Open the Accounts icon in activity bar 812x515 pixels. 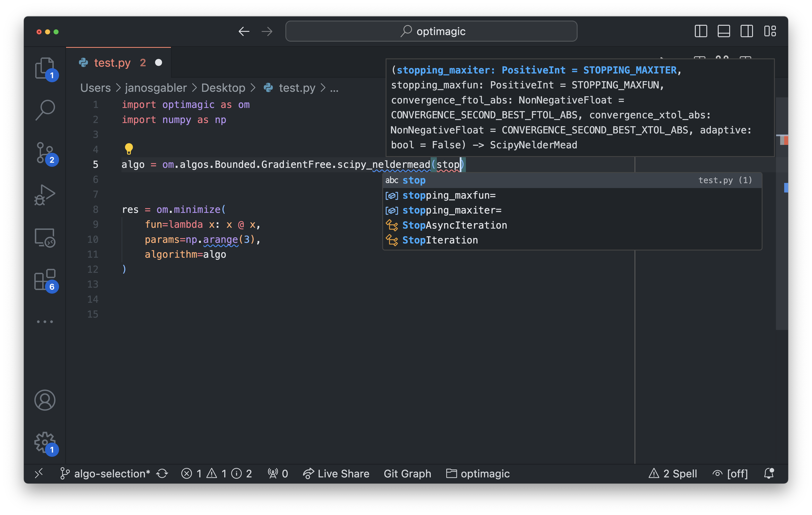click(45, 400)
